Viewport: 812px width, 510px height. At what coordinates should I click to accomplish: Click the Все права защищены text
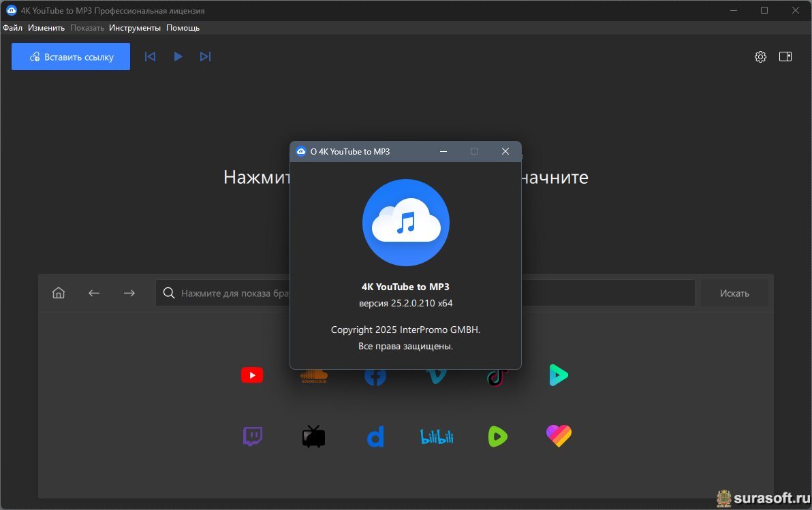tap(405, 346)
